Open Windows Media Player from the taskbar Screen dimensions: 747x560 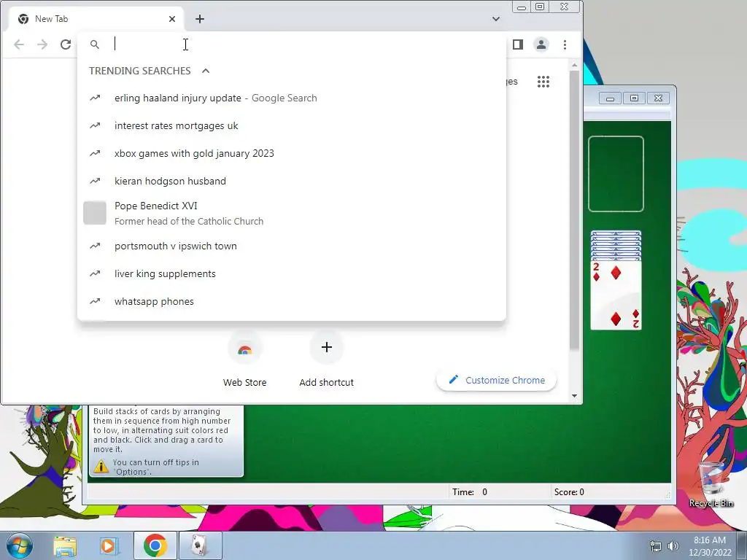pyautogui.click(x=109, y=546)
